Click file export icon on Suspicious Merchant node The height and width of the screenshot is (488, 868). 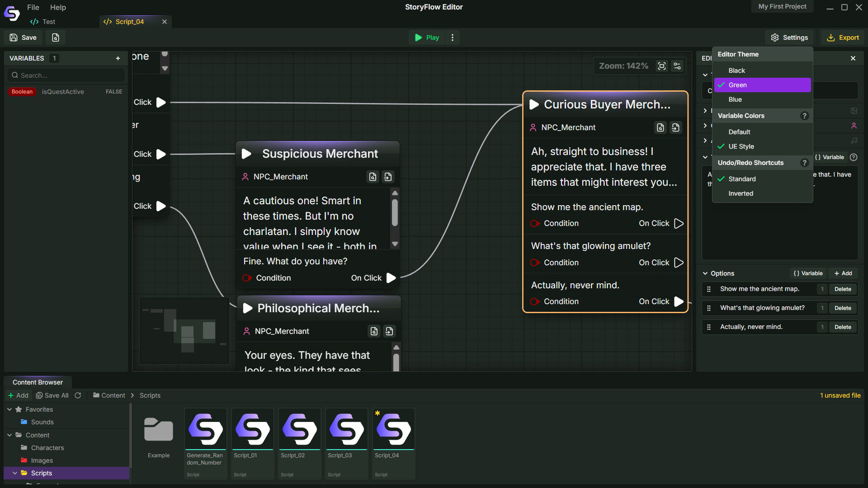point(388,177)
